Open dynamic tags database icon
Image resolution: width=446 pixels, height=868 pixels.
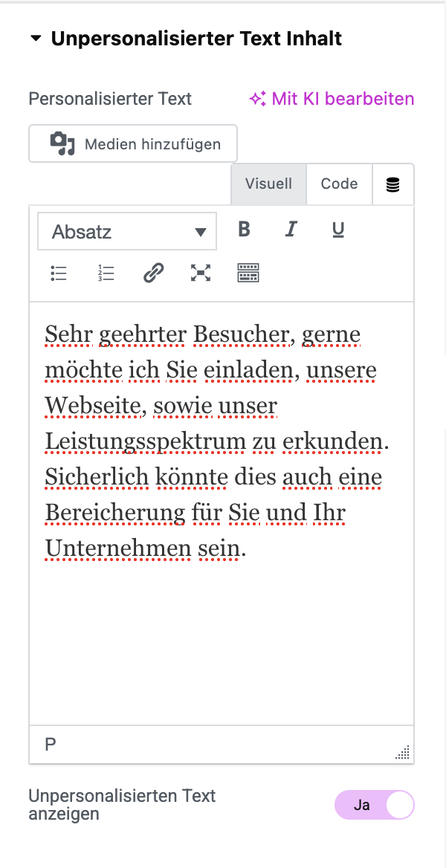click(x=392, y=185)
